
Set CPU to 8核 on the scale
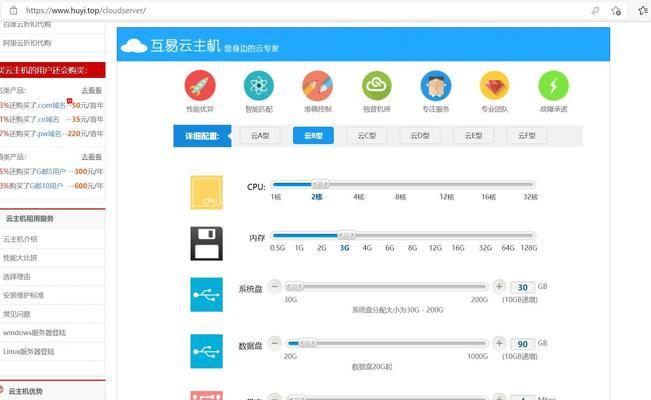[x=401, y=197]
